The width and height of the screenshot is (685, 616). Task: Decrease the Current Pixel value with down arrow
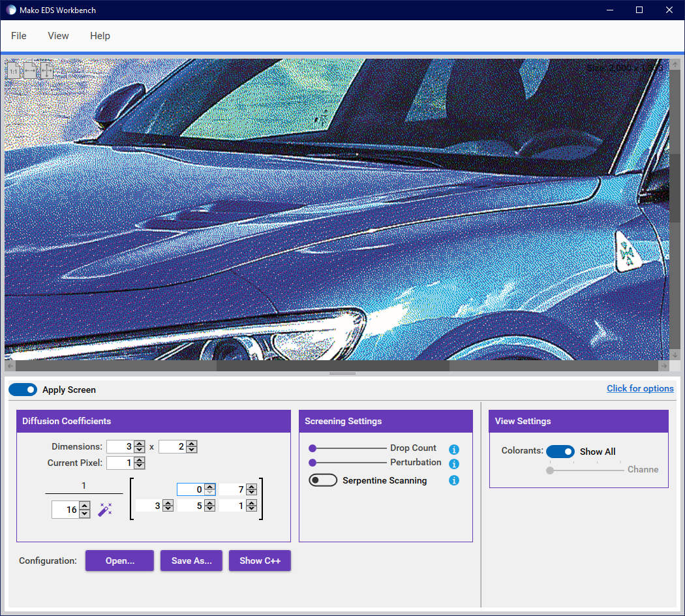coord(138,466)
